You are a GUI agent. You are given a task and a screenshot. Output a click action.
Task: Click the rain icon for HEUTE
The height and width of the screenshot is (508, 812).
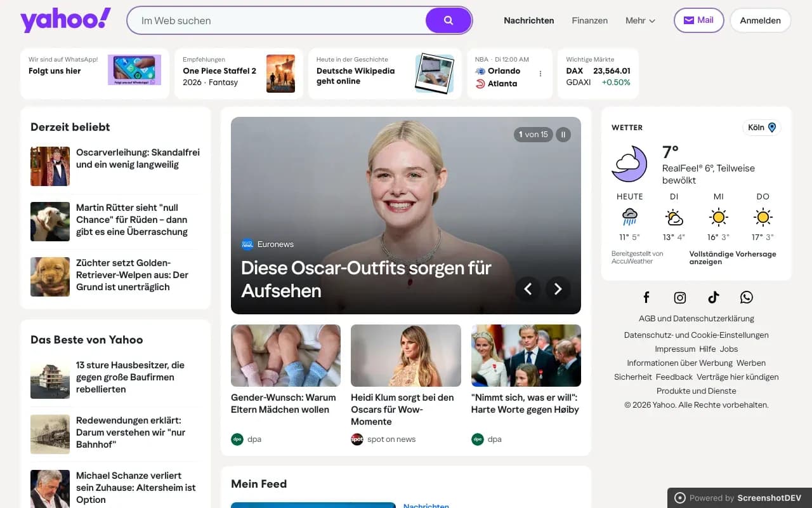[629, 217]
